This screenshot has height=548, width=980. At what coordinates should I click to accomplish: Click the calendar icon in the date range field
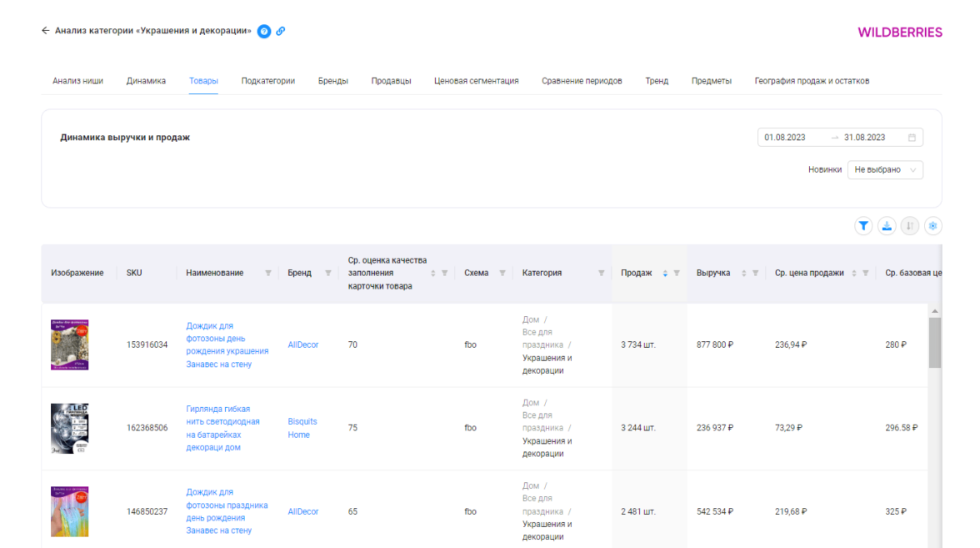(912, 138)
